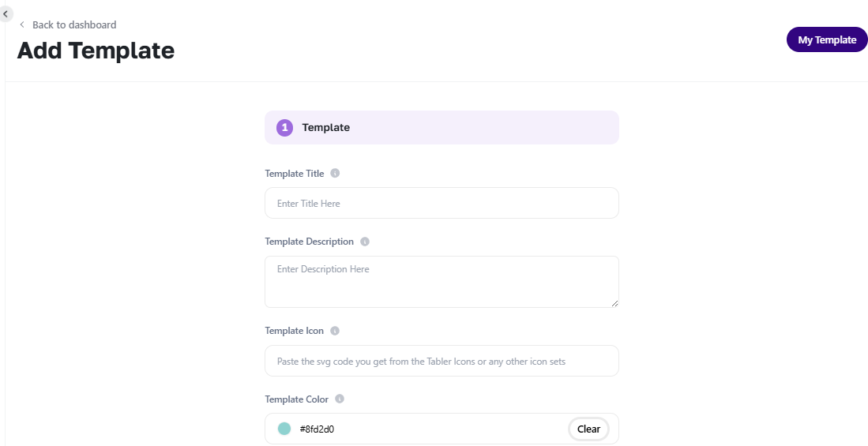868x446 pixels.
Task: Open the My Template page
Action: [x=827, y=39]
